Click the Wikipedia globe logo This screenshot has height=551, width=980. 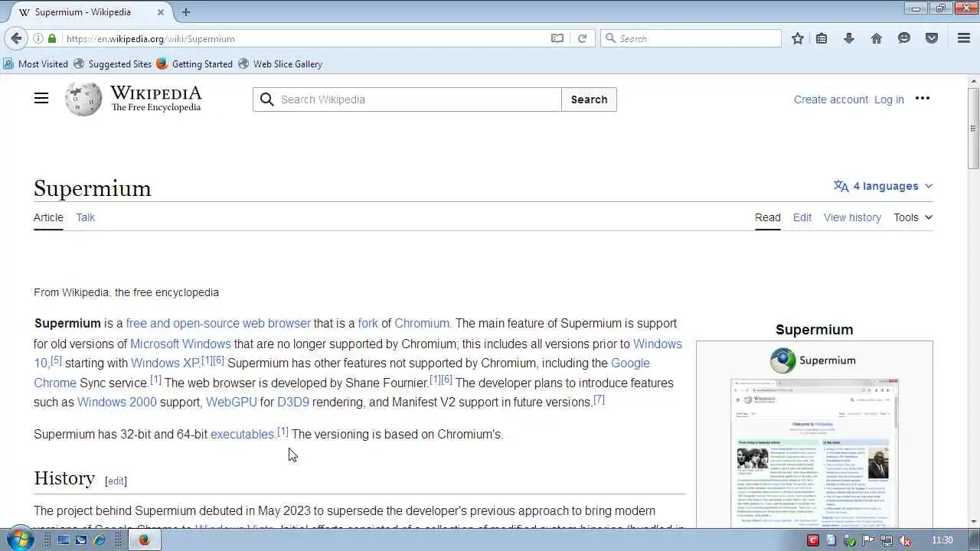[83, 99]
